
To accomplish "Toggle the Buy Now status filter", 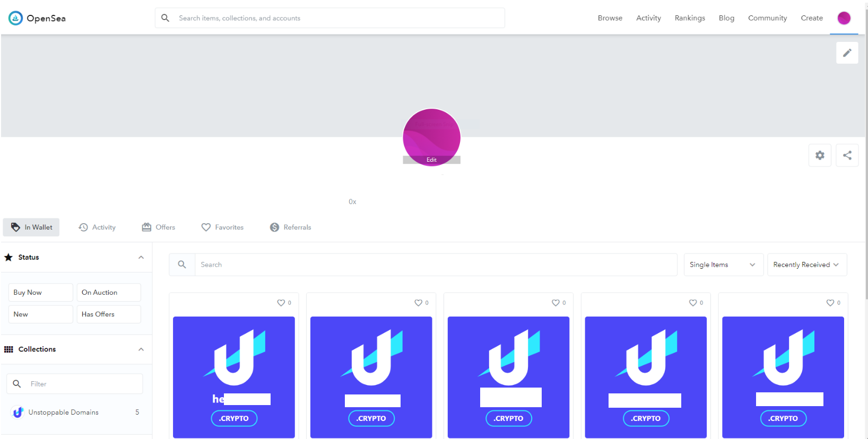I will tap(40, 293).
